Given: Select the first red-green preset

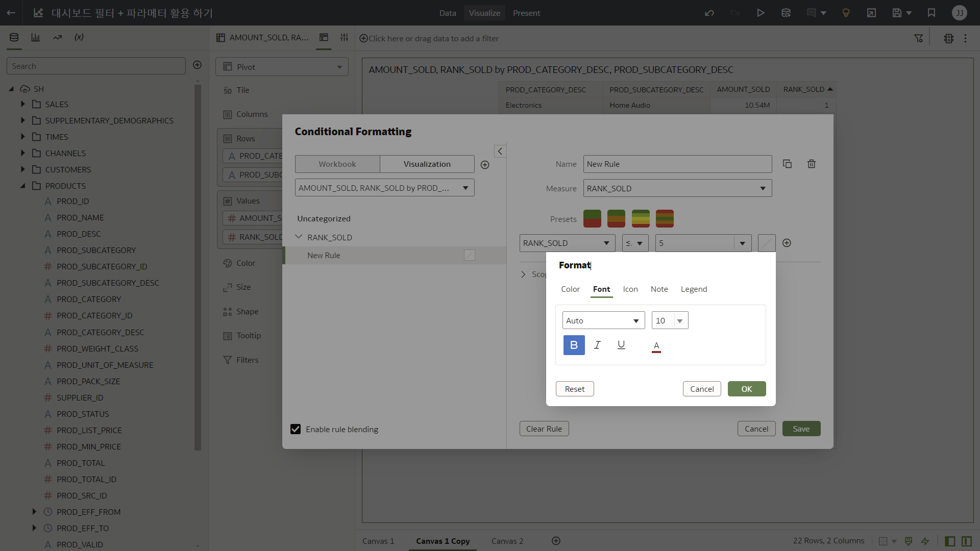Looking at the screenshot, I should [x=592, y=219].
